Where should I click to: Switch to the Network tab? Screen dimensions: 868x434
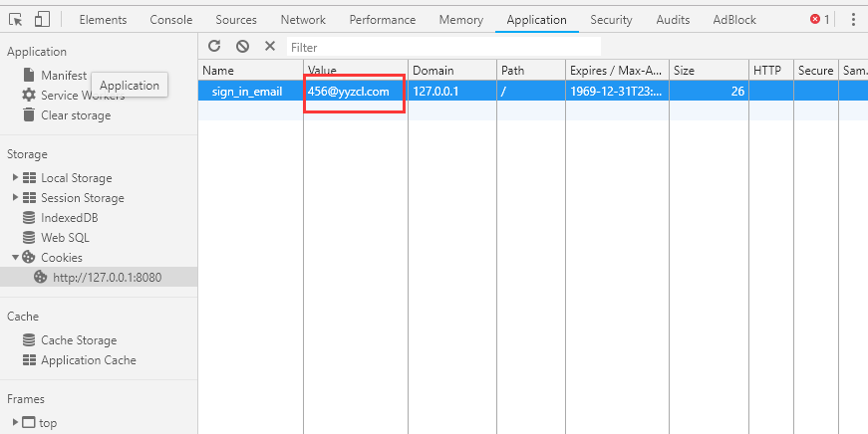coord(303,20)
